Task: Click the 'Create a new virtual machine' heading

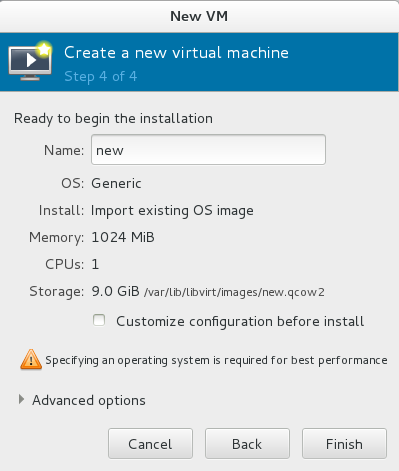Action: coord(176,53)
